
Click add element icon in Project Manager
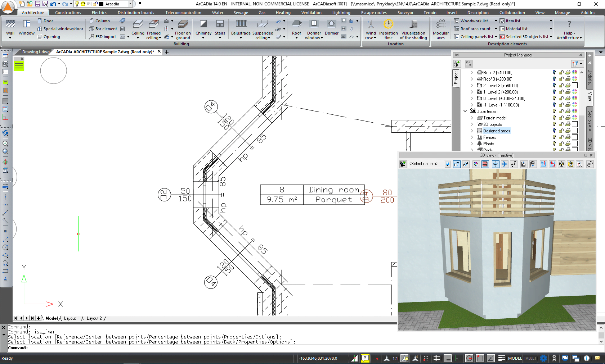tap(457, 64)
